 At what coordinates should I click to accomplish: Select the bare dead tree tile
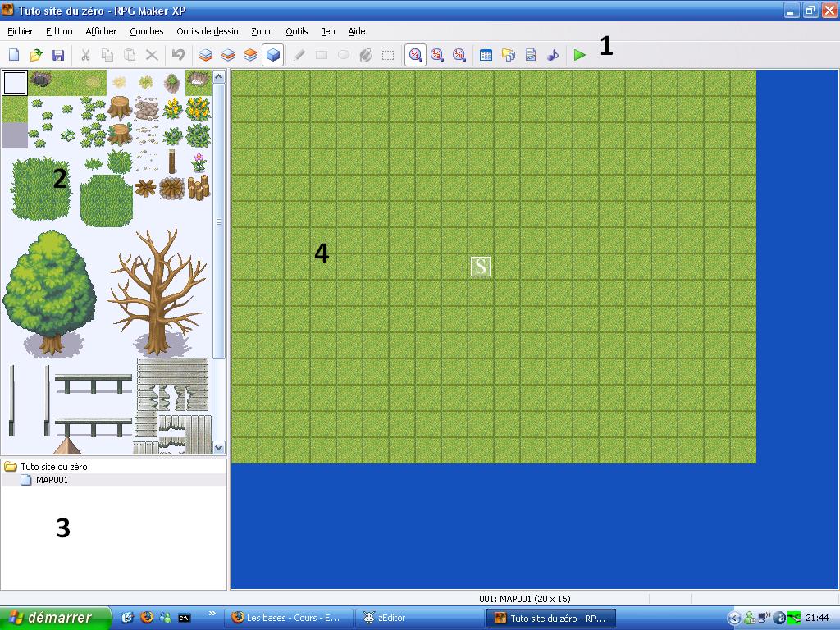[x=158, y=292]
